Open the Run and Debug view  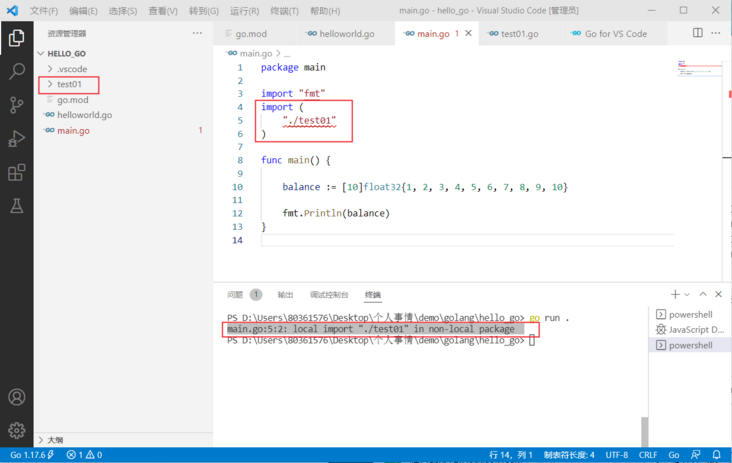tap(16, 139)
